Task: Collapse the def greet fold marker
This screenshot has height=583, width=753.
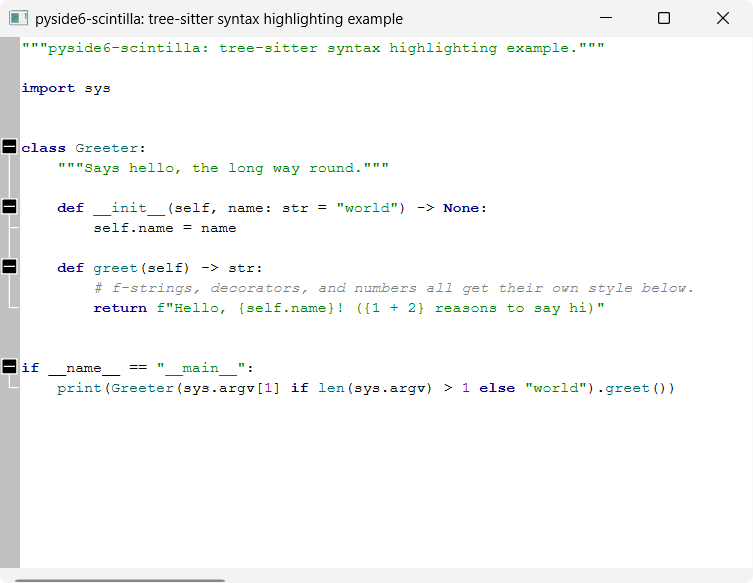Action: [x=9, y=267]
